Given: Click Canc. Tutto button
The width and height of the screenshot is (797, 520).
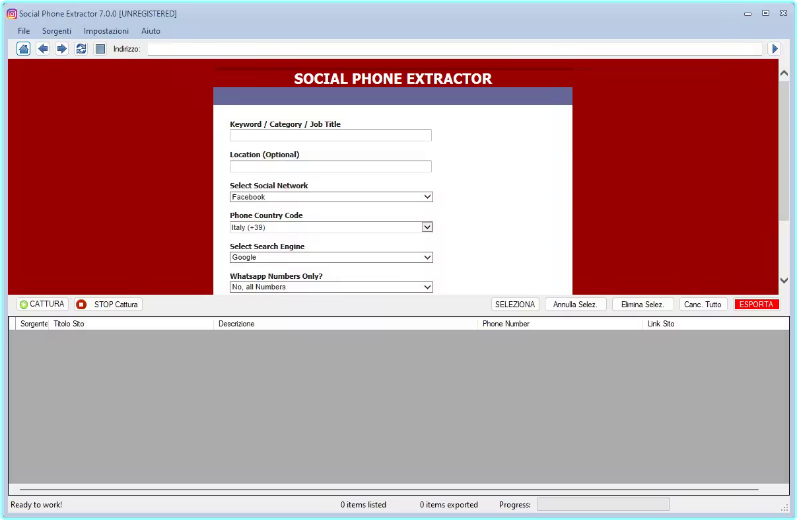Looking at the screenshot, I should pyautogui.click(x=702, y=304).
